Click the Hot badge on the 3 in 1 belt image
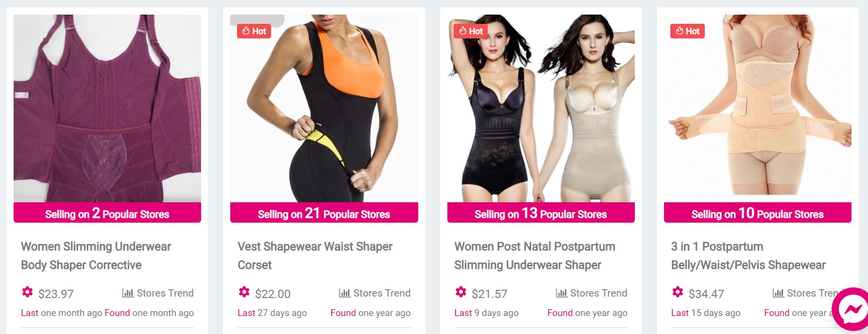 [687, 31]
